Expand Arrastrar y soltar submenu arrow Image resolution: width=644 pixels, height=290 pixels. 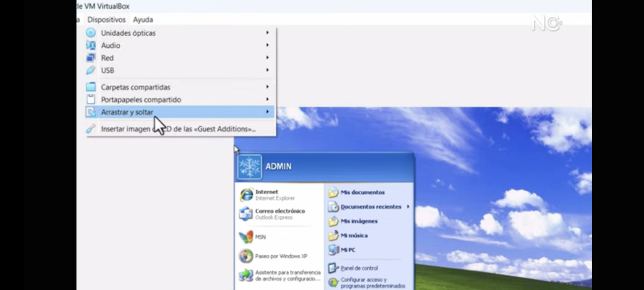click(268, 112)
